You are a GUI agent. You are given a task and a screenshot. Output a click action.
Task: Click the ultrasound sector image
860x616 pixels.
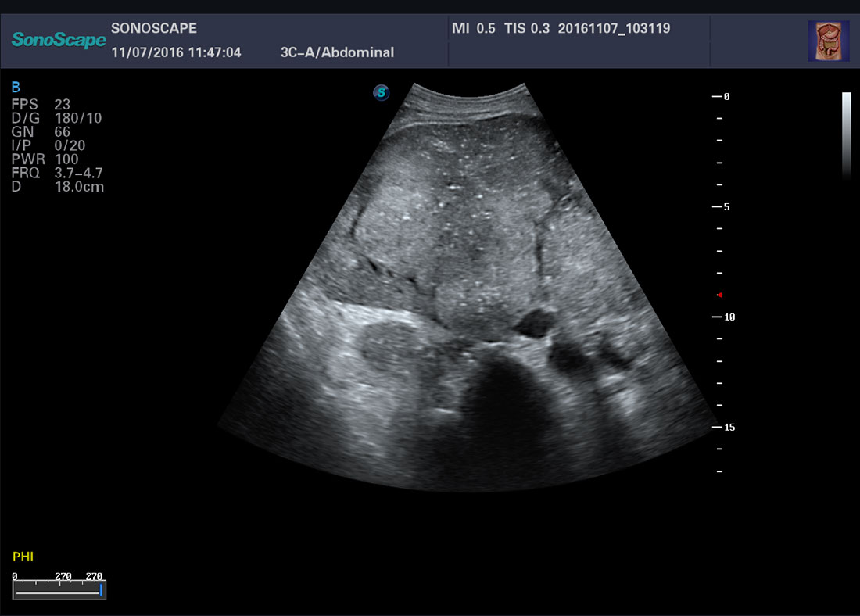pos(469,287)
